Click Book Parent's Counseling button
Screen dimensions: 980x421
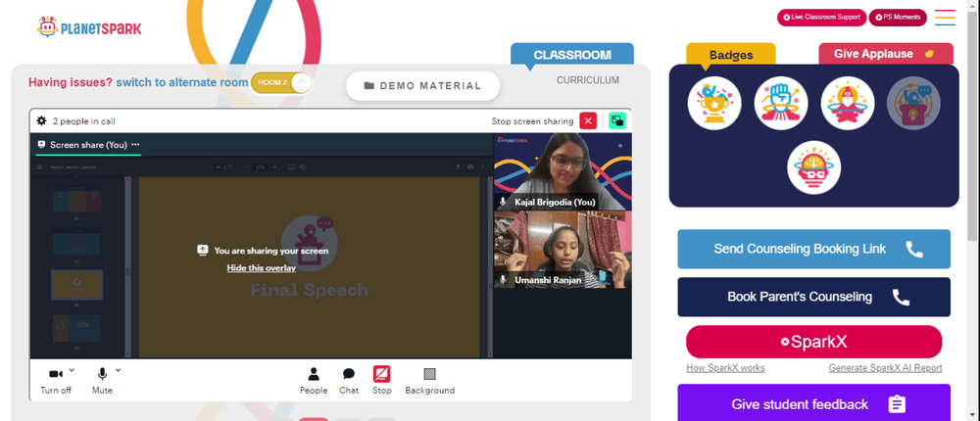pos(813,297)
